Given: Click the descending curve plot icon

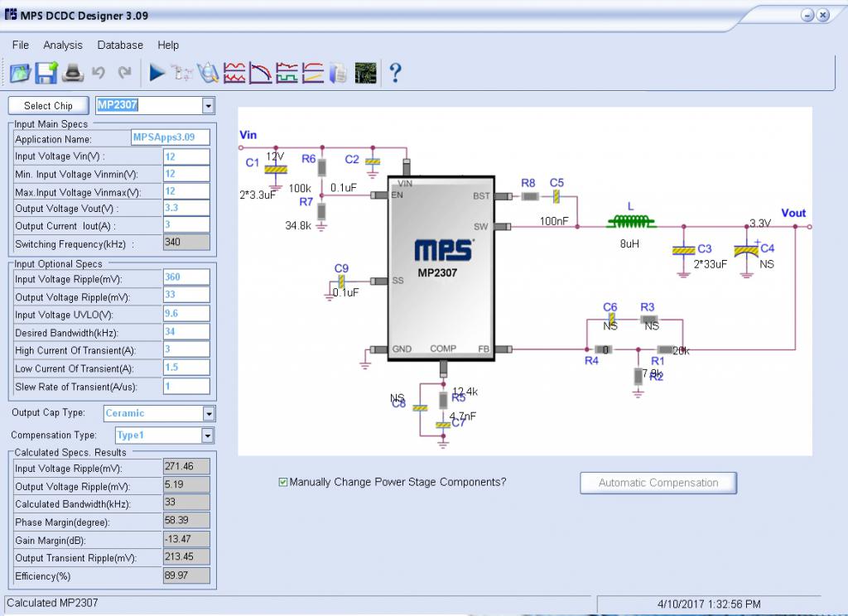Looking at the screenshot, I should tap(261, 74).
